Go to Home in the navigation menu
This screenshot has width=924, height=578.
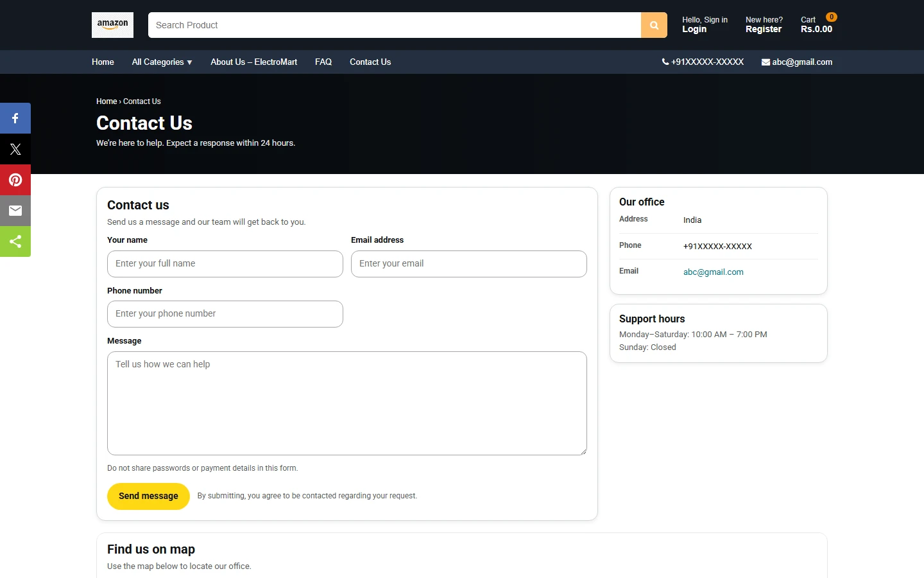tap(103, 62)
